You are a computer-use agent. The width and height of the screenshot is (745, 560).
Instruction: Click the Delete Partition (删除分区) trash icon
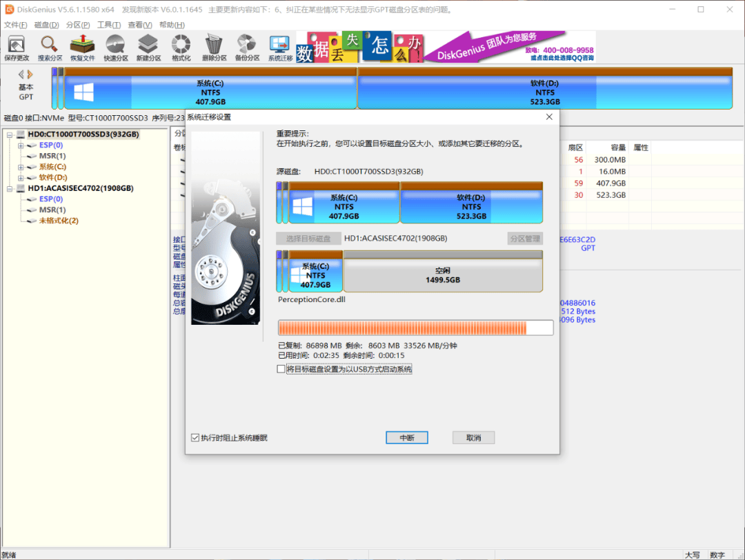(215, 48)
